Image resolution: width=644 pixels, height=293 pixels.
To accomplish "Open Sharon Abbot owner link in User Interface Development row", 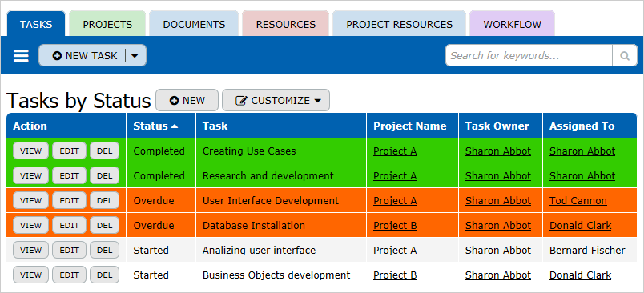I will [x=497, y=201].
